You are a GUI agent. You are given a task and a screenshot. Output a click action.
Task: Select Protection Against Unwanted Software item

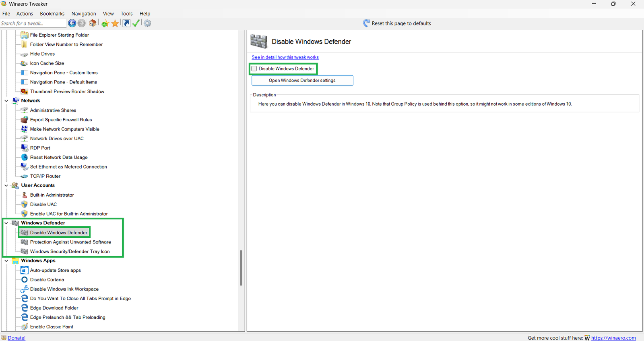tap(70, 242)
